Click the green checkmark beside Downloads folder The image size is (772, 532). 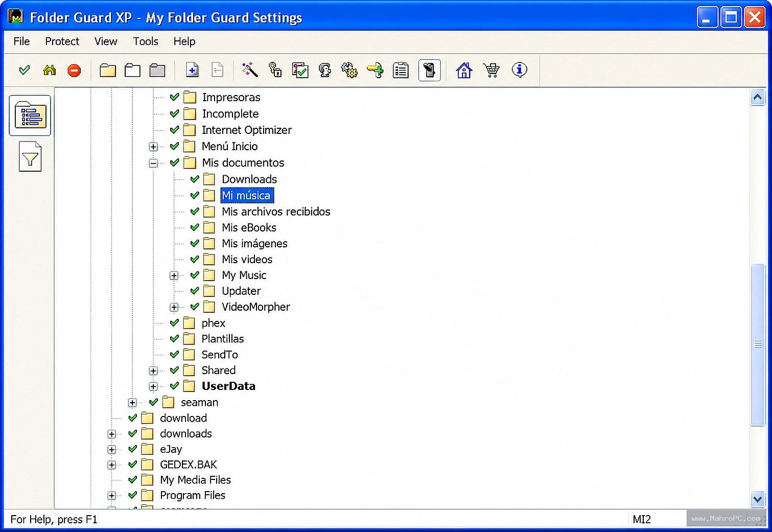195,179
